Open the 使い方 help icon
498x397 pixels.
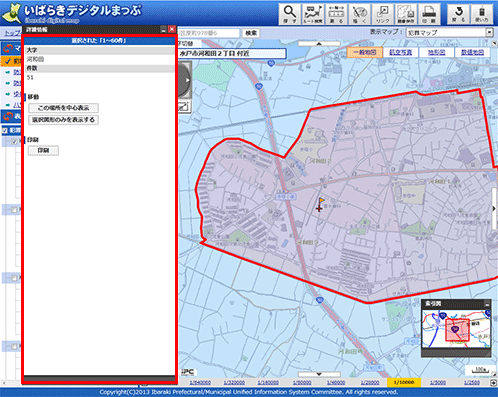(482, 14)
